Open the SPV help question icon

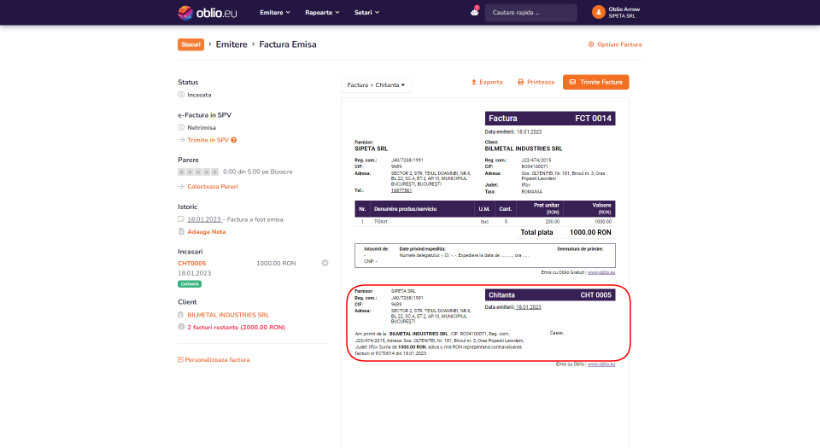click(234, 140)
